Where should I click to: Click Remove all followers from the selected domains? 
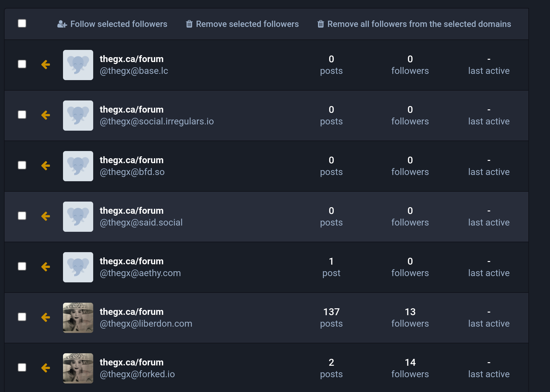pos(414,24)
